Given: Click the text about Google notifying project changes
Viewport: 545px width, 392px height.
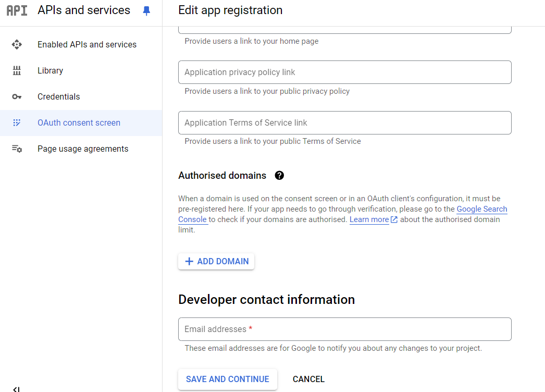Looking at the screenshot, I should point(333,348).
